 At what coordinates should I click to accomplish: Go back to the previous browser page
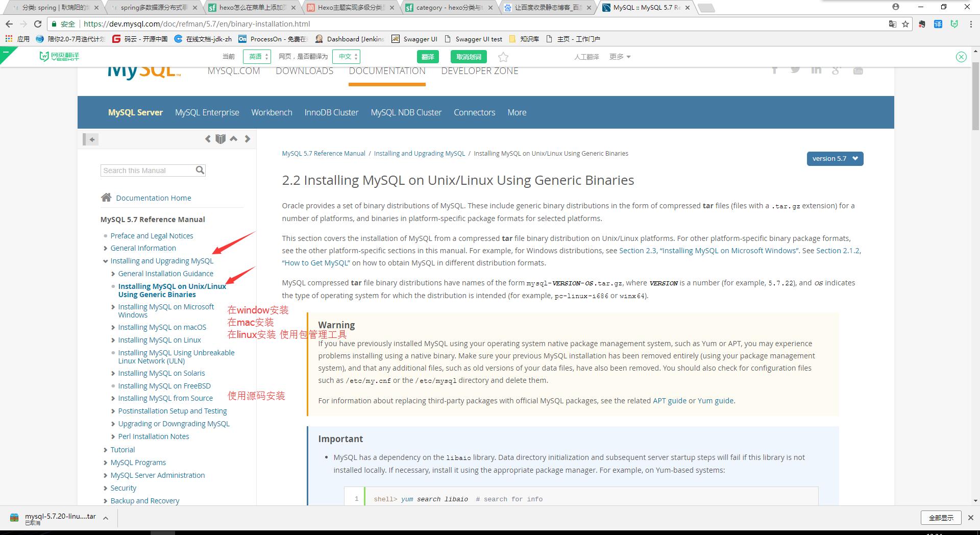(x=9, y=24)
